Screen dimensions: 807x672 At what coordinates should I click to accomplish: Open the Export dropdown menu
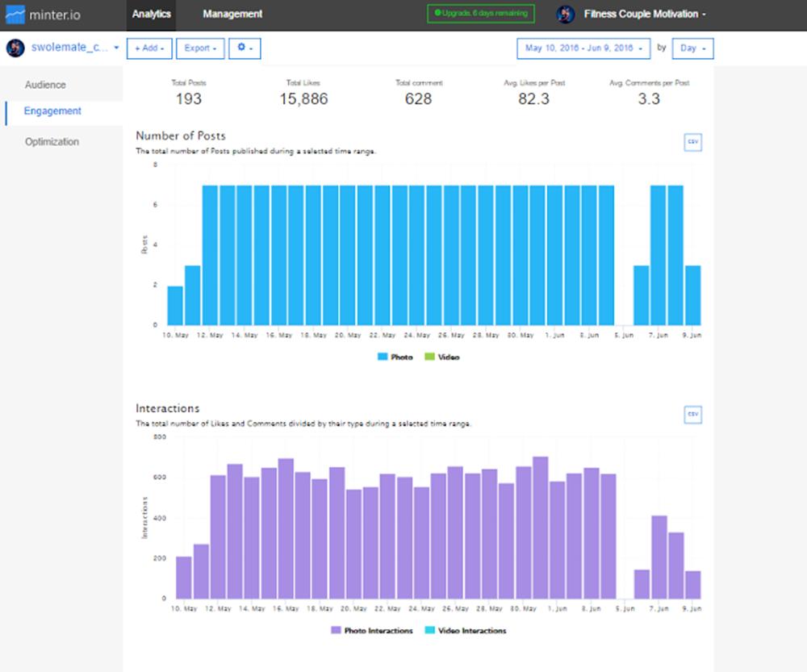[199, 48]
